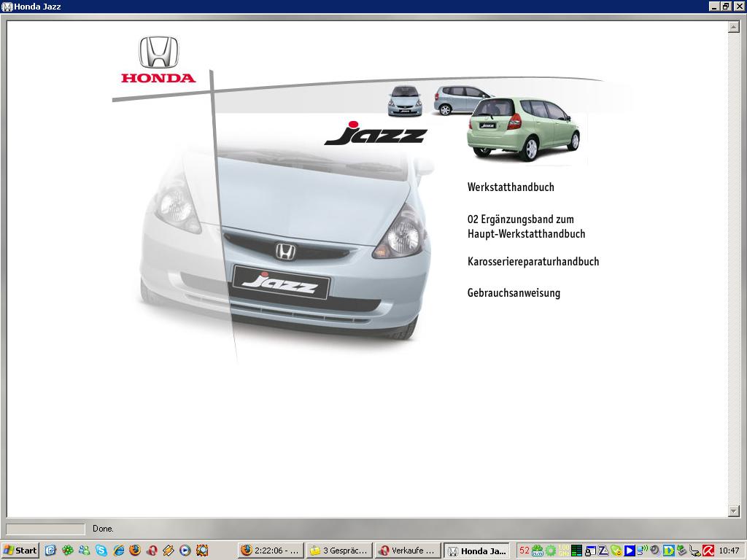
Task: Click the green bar meter tray icon
Action: 576,551
